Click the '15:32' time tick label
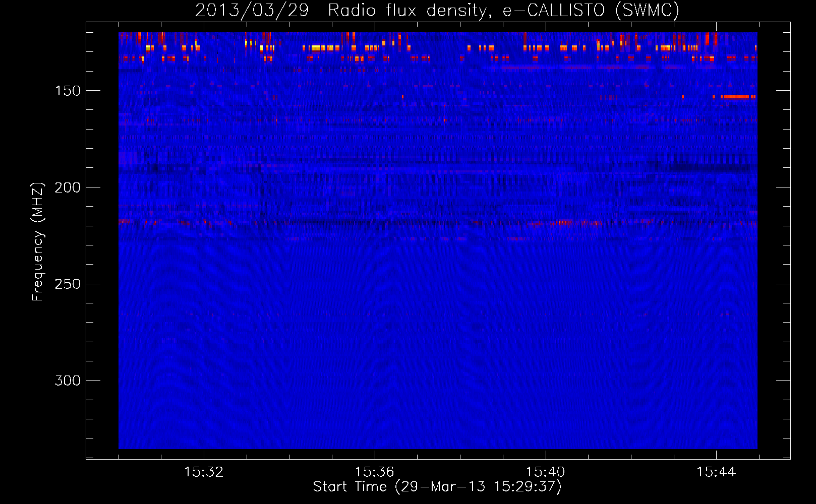816x504 pixels. point(204,472)
